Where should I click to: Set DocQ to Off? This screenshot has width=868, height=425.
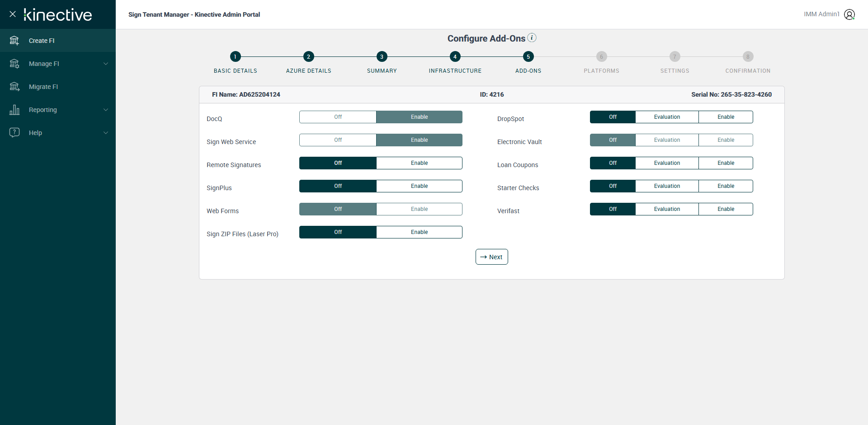tap(338, 117)
